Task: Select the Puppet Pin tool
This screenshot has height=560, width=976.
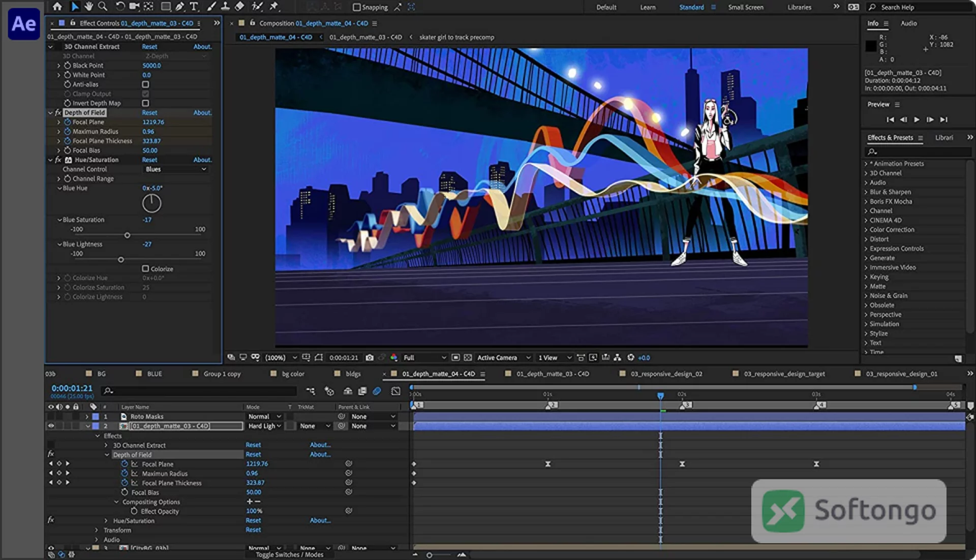Action: pos(274,7)
